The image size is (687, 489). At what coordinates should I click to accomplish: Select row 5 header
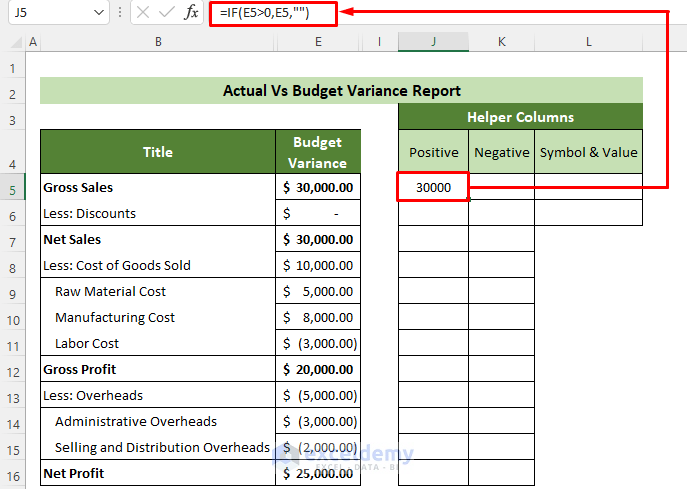tap(13, 188)
